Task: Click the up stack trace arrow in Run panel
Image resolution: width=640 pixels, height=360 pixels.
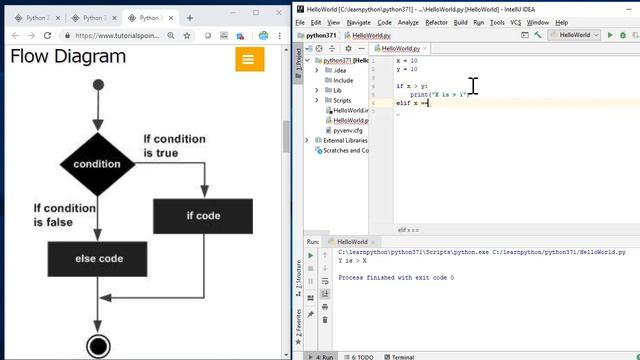Action: (x=325, y=256)
